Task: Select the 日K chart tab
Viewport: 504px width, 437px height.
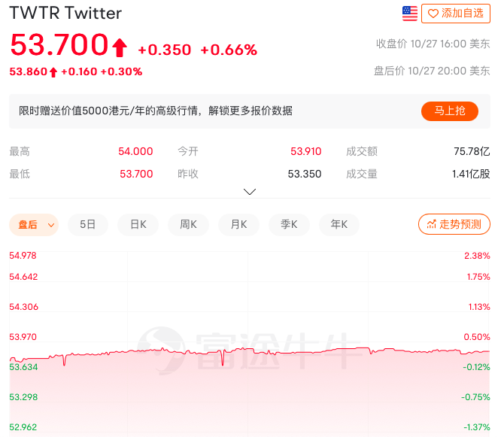Action: click(x=138, y=224)
